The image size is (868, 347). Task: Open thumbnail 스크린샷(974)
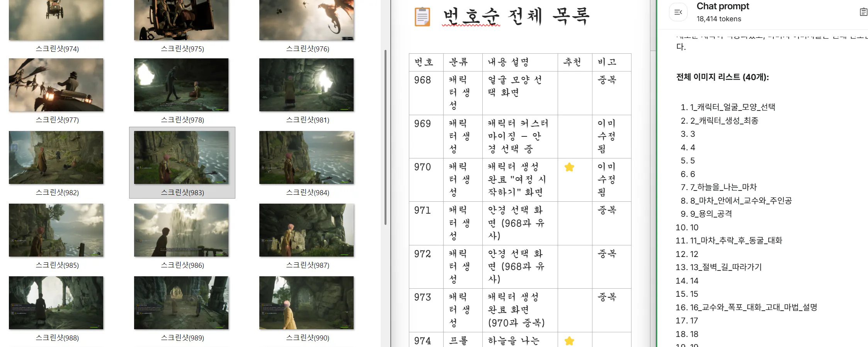[56, 20]
